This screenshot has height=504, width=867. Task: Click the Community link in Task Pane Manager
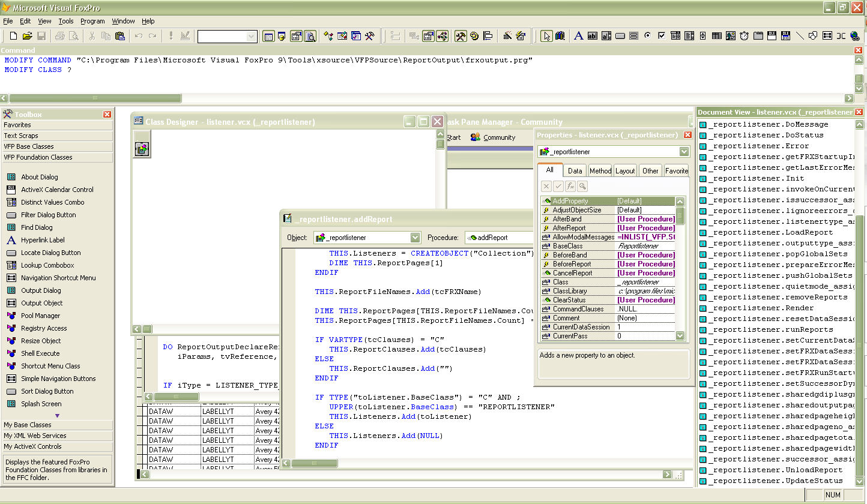pos(500,137)
